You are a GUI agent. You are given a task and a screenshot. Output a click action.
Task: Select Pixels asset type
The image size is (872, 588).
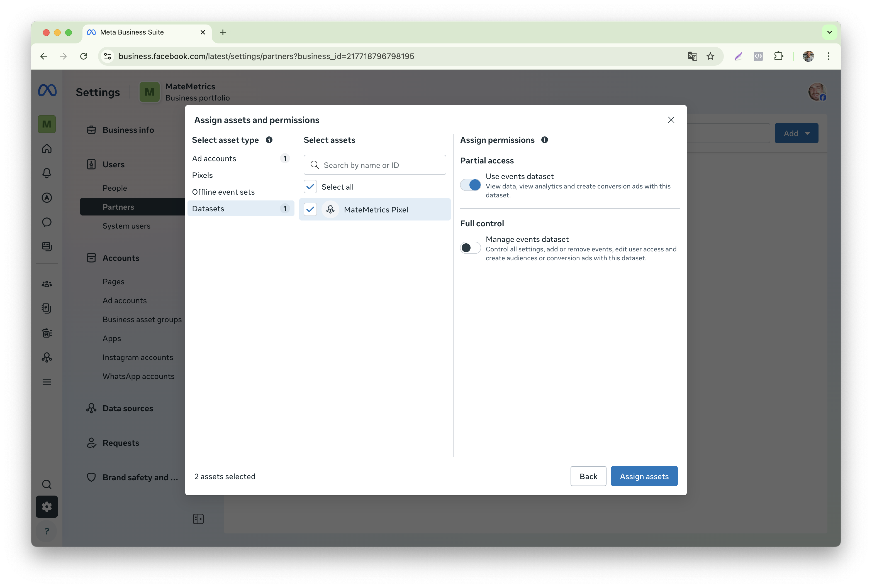240,175
